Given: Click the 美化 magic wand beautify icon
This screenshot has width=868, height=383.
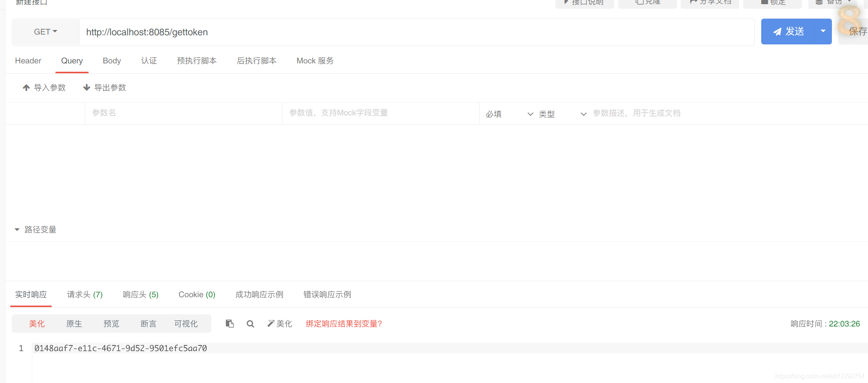Looking at the screenshot, I should click(x=271, y=323).
